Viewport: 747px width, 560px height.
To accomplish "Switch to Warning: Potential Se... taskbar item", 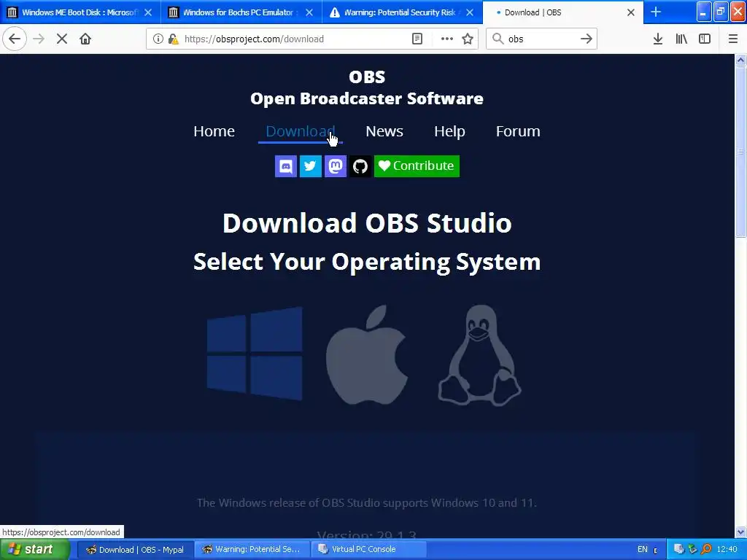I will point(252,549).
